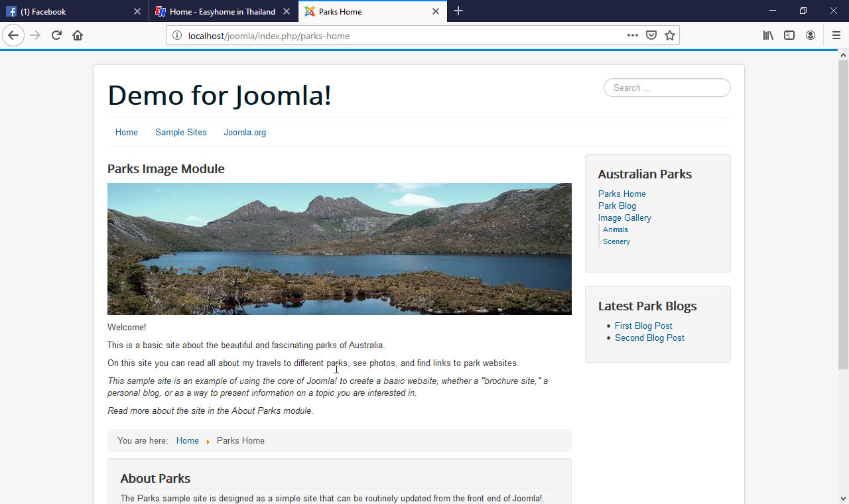Screen dimensions: 849x504
Task: Click the page scrollbar on the right
Action: click(843, 199)
